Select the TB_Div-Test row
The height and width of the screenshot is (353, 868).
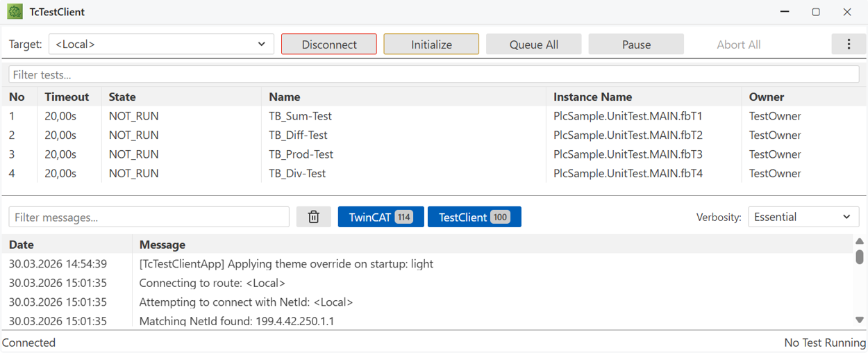click(x=434, y=173)
